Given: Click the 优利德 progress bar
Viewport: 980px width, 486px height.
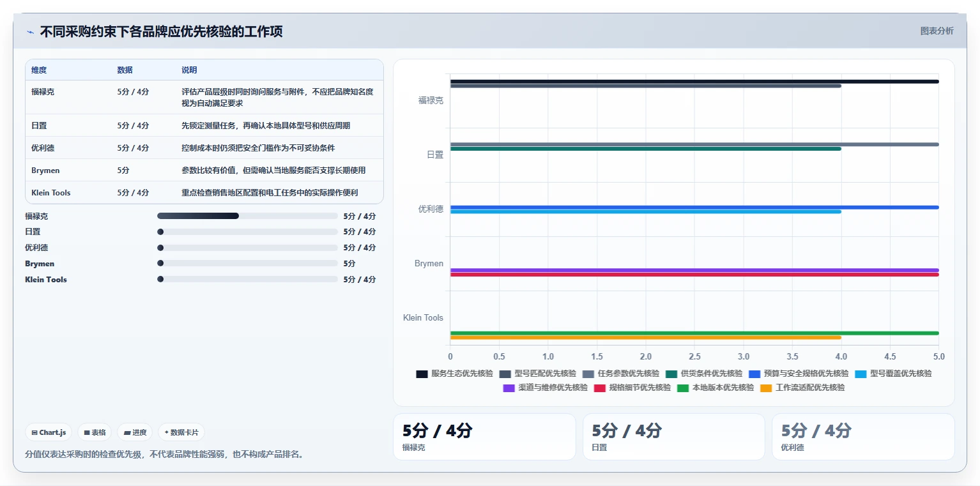Looking at the screenshot, I should point(247,248).
